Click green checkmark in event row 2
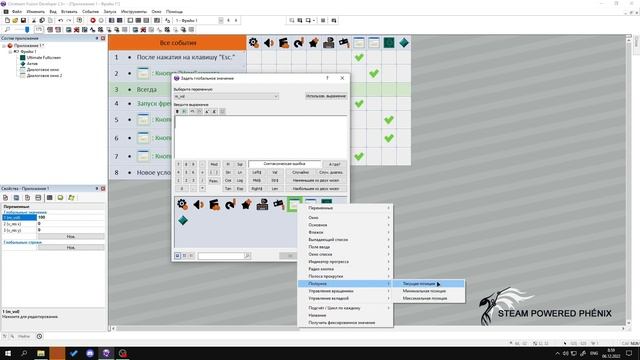The image size is (640, 360). click(374, 73)
